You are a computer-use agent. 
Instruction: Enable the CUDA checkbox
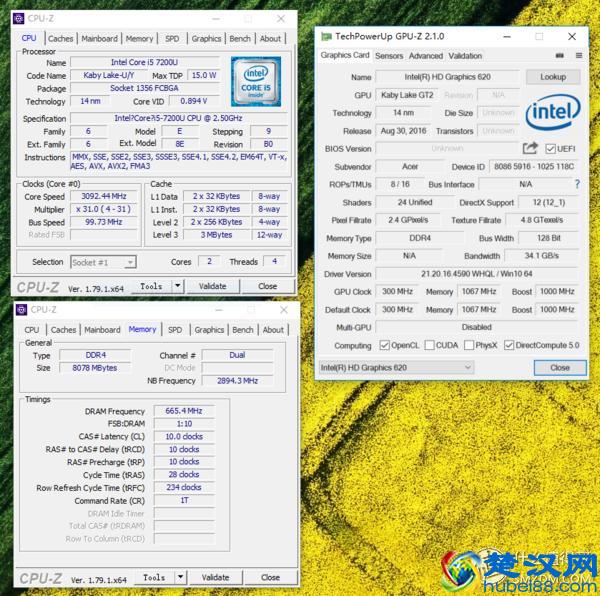[430, 345]
